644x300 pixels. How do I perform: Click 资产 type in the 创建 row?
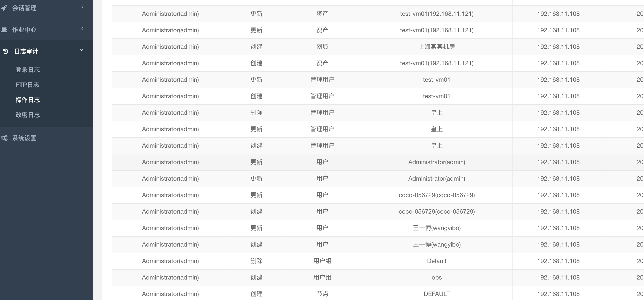pos(322,63)
